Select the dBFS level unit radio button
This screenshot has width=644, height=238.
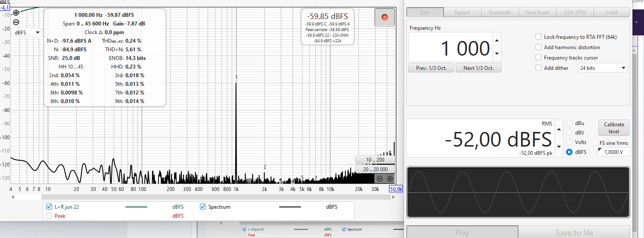click(x=569, y=152)
